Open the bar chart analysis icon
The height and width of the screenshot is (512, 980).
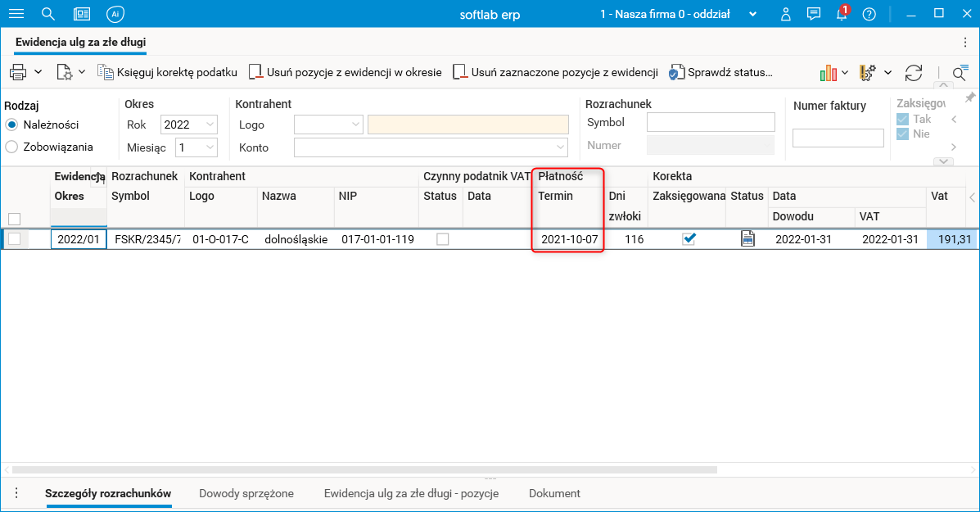click(828, 73)
